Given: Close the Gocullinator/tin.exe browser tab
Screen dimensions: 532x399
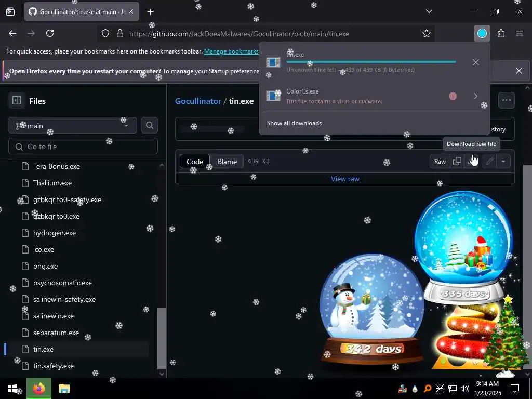Looking at the screenshot, I should coord(131,11).
